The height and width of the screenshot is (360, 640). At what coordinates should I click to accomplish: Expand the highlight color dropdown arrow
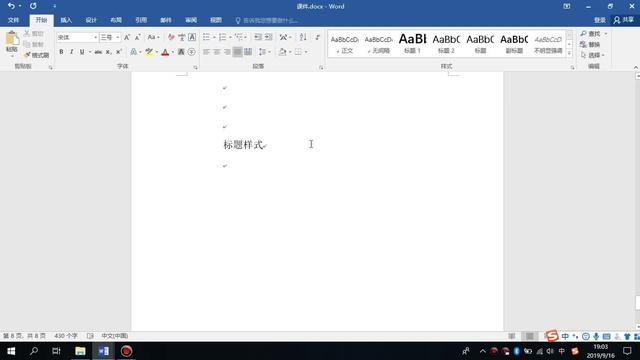tap(157, 52)
